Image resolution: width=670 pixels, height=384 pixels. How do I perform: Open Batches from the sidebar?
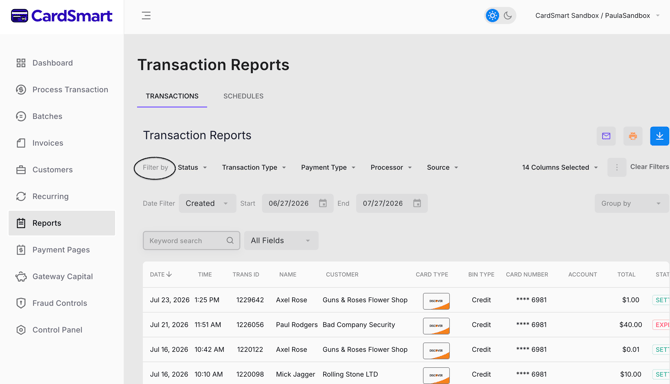pyautogui.click(x=62, y=116)
